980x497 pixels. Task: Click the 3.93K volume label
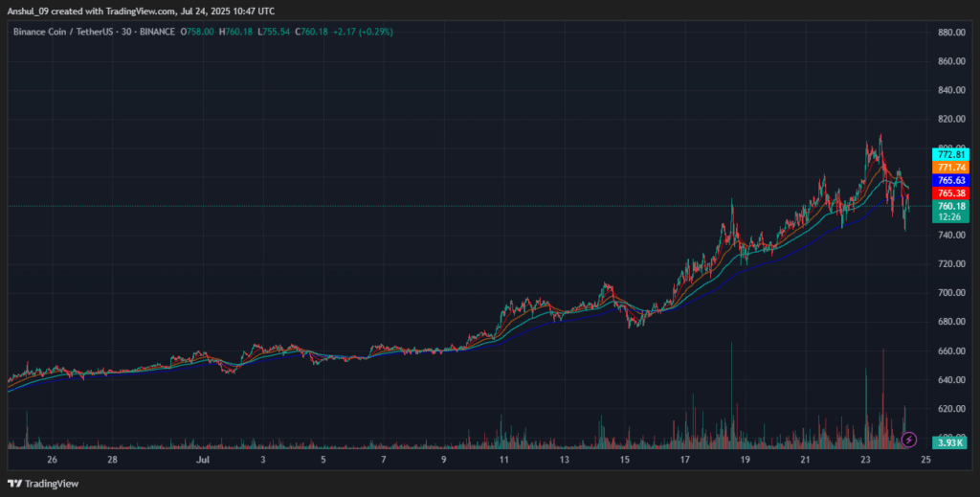point(949,441)
